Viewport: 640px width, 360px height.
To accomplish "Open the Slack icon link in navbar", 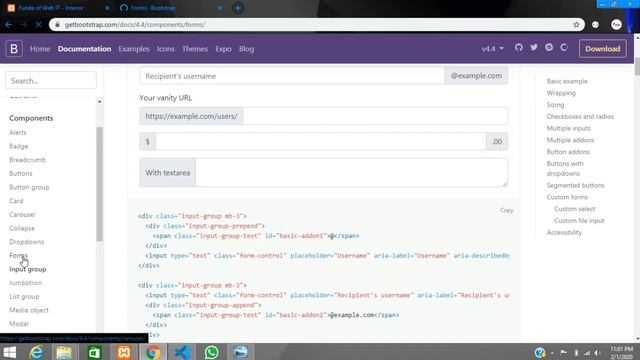I will (549, 48).
